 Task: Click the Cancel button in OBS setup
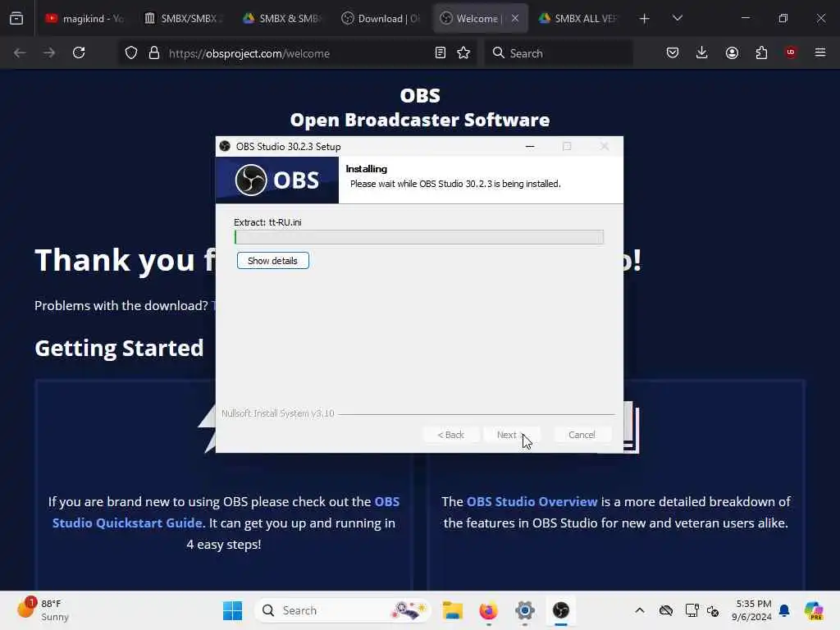point(582,435)
